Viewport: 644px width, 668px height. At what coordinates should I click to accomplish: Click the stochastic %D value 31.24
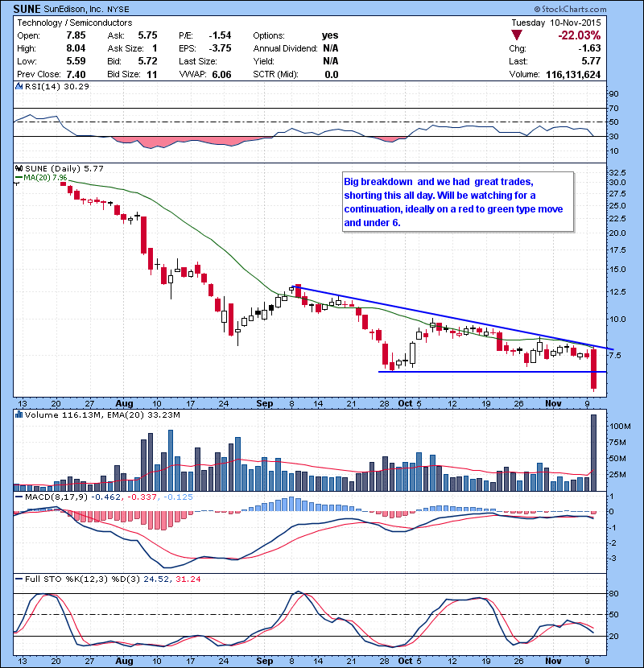click(x=188, y=579)
